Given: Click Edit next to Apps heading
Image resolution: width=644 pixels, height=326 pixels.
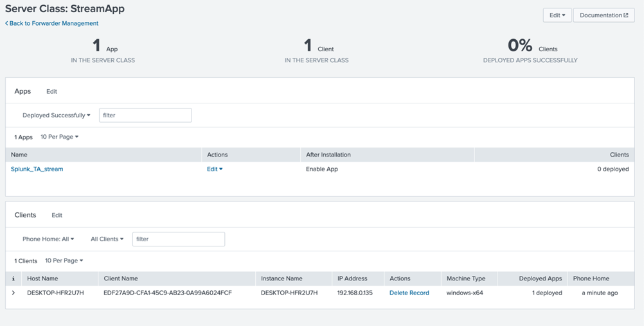Looking at the screenshot, I should [x=51, y=92].
